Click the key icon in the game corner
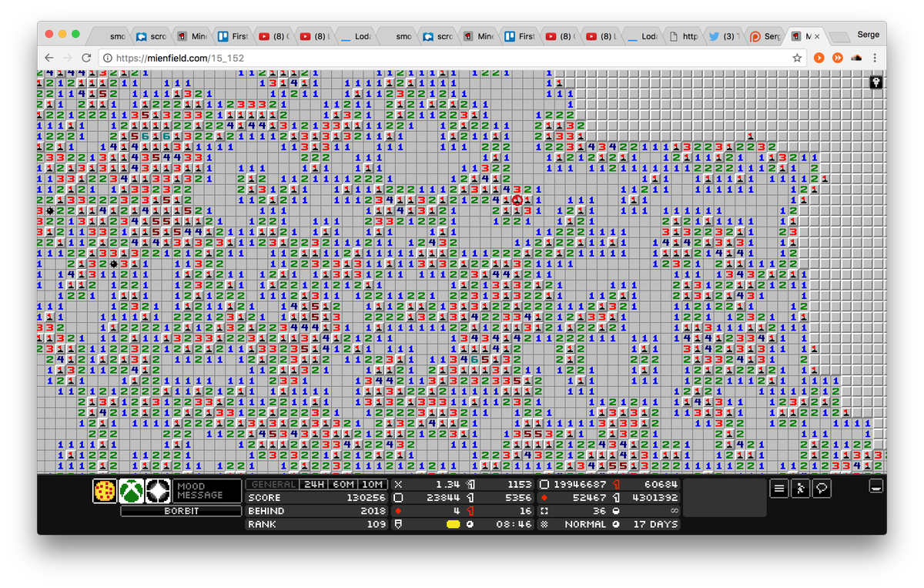This screenshot has width=924, height=588. pyautogui.click(x=876, y=82)
